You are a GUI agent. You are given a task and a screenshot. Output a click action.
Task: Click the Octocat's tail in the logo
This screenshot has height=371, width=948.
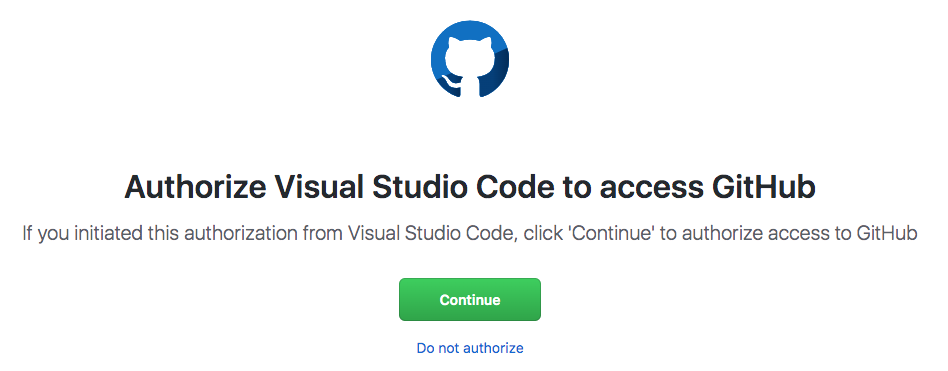click(450, 83)
